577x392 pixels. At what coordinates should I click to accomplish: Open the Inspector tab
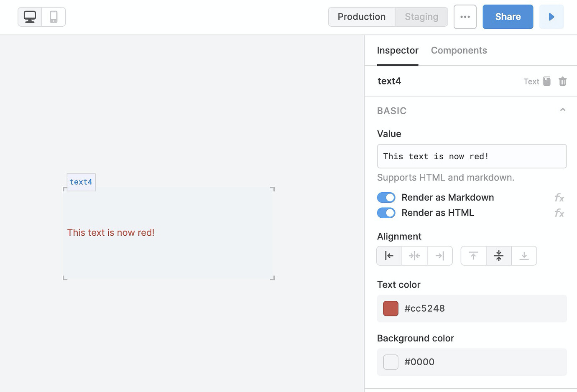(398, 50)
